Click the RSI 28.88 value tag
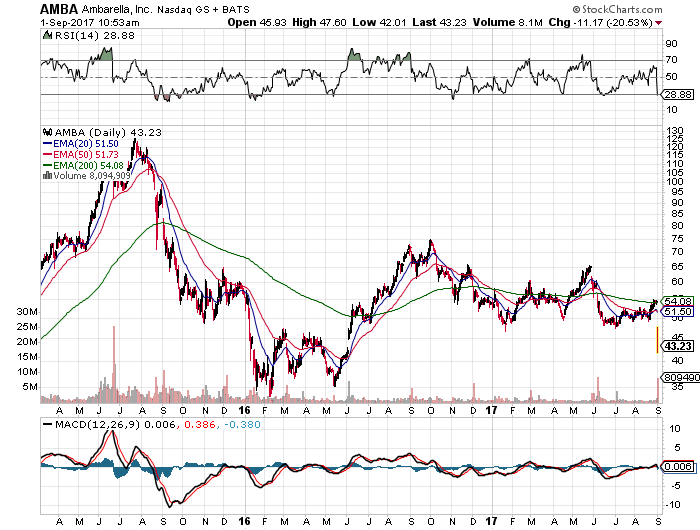The width and height of the screenshot is (700, 530). (x=678, y=94)
